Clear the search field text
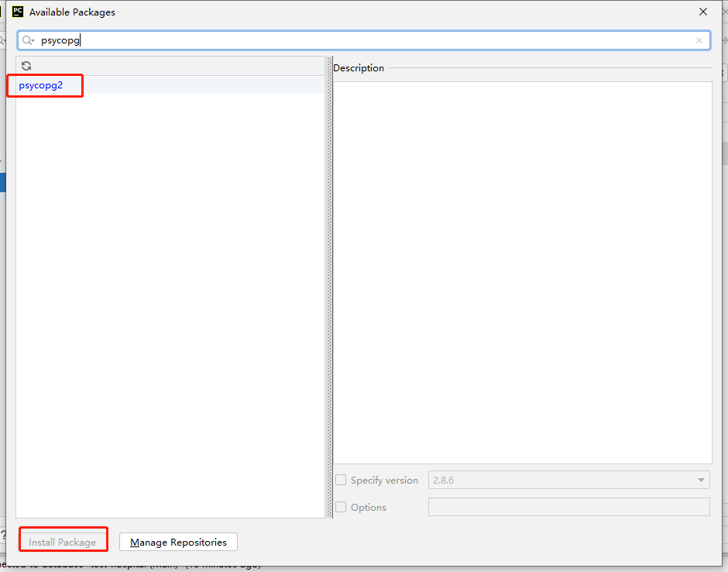Image resolution: width=728 pixels, height=572 pixels. point(699,40)
